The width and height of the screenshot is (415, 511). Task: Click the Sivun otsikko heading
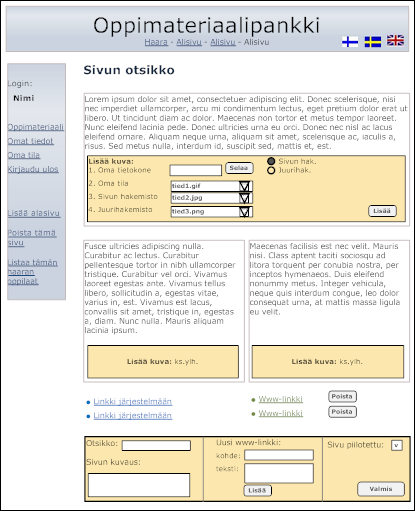[x=129, y=70]
